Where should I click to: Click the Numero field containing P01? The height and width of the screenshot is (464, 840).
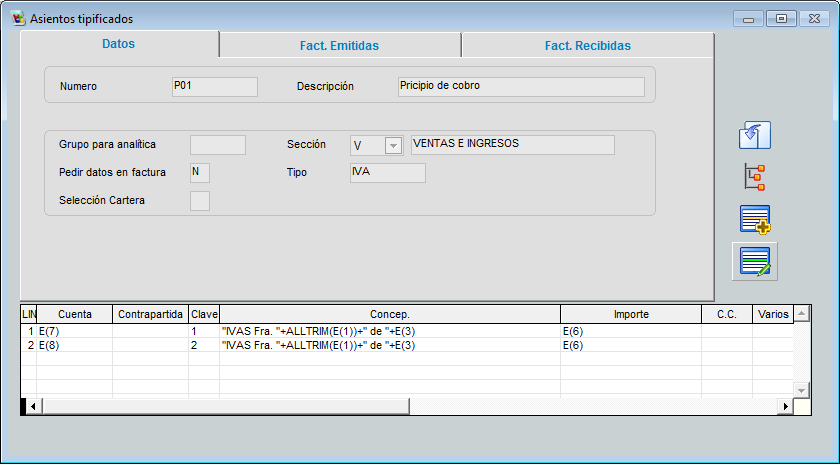pyautogui.click(x=214, y=87)
